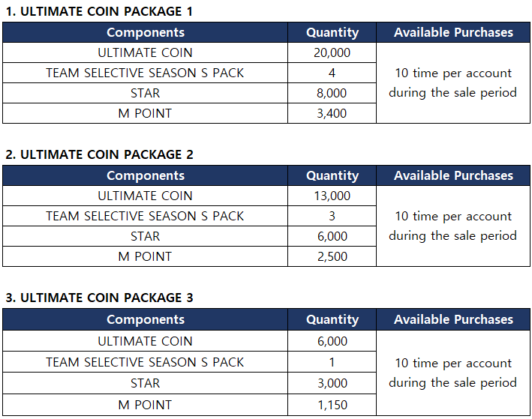Click Team Selective Season S Pack in Package 1
The height and width of the screenshot is (419, 532).
[x=145, y=73]
